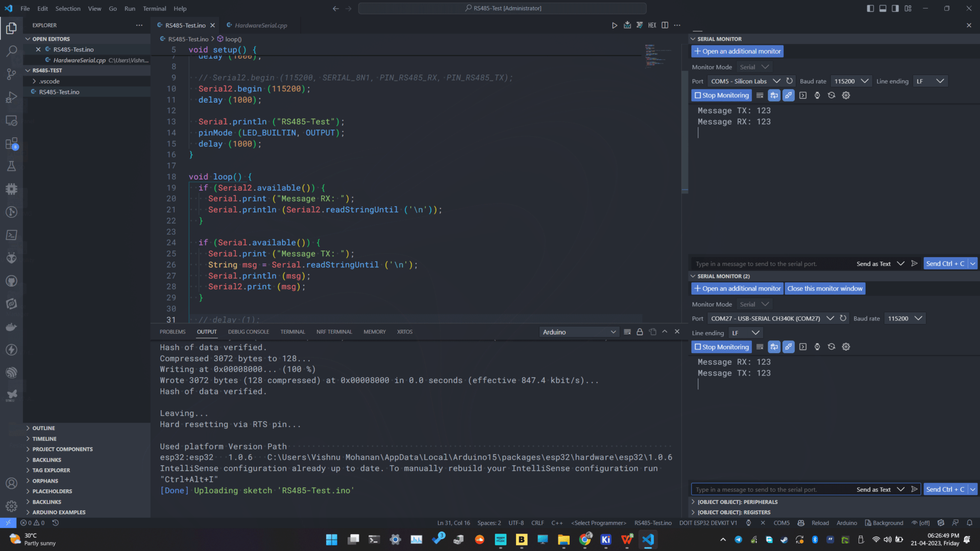Switch to the DEBUG CONSOLE tab

pos(249,332)
